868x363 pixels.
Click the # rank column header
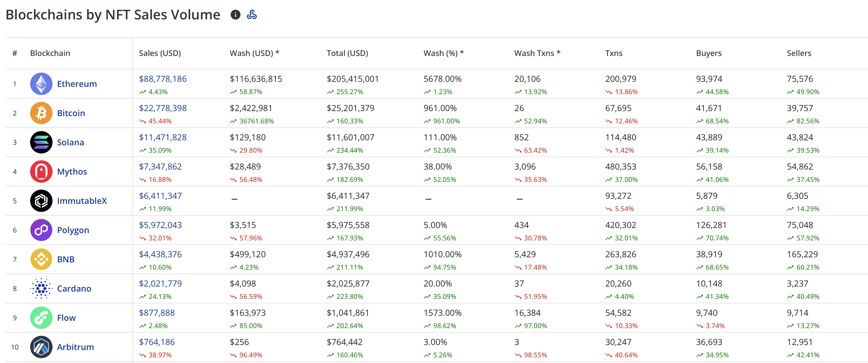15,53
